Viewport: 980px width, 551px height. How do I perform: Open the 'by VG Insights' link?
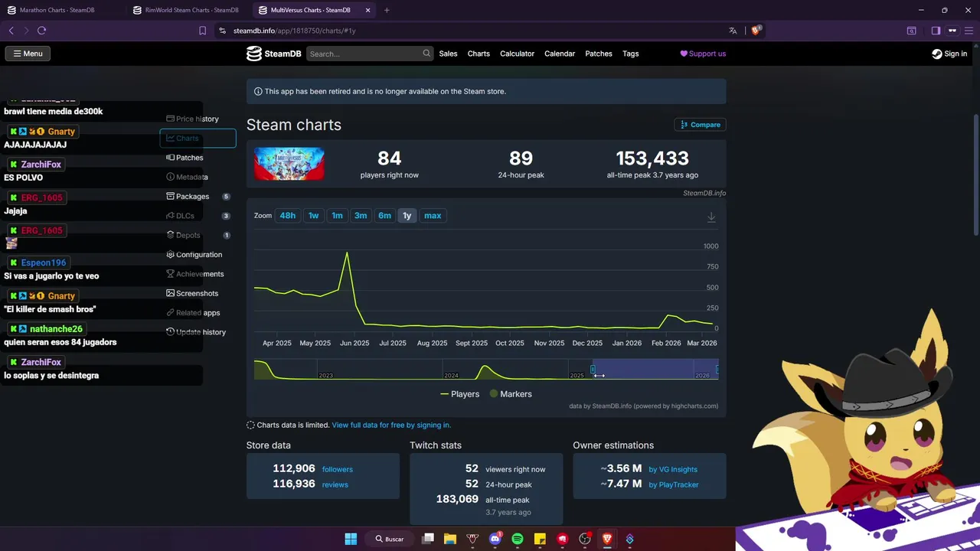pyautogui.click(x=673, y=469)
